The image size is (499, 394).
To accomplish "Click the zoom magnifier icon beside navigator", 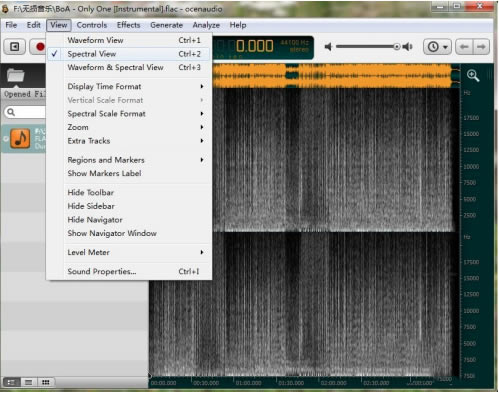I will tap(473, 75).
